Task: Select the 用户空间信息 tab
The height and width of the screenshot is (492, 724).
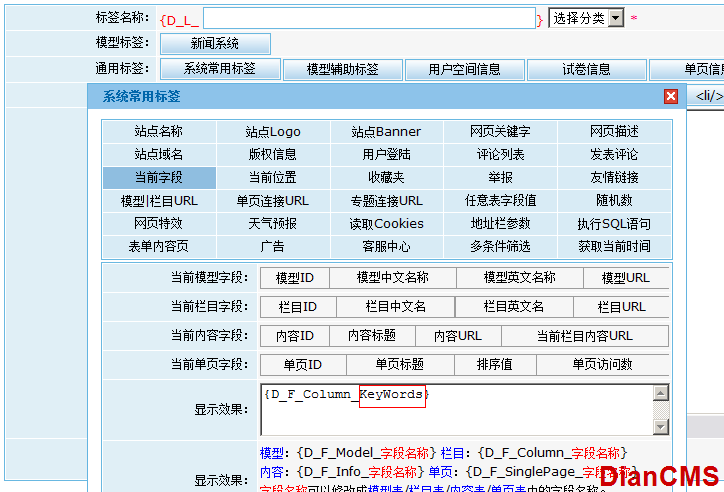Action: [x=464, y=70]
